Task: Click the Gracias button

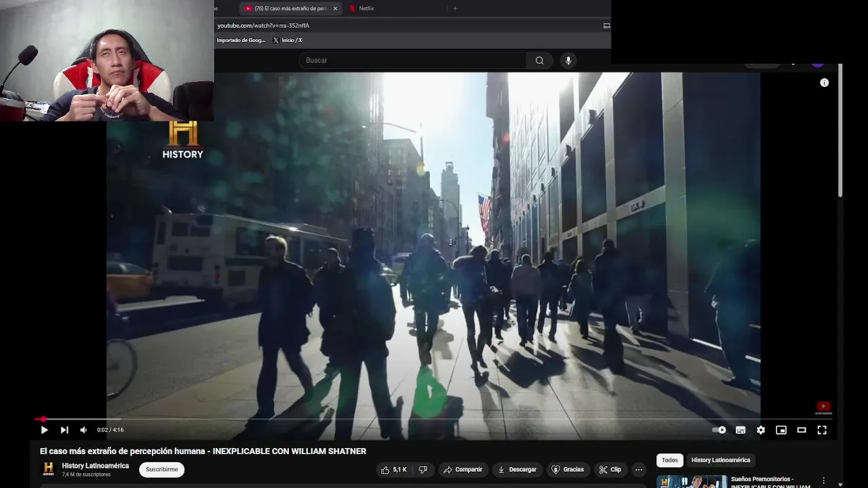Action: point(568,469)
